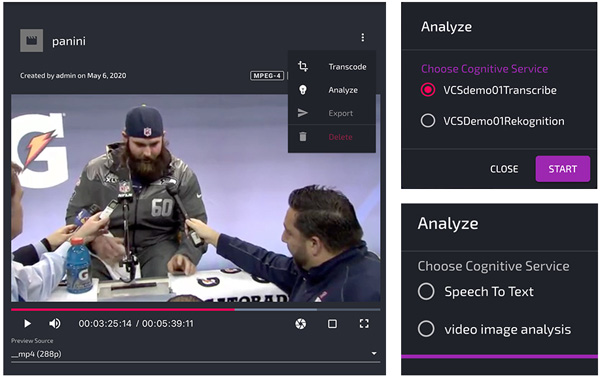This screenshot has width=600, height=378.
Task: Open the mp4 (288p) source selector
Action: click(196, 354)
